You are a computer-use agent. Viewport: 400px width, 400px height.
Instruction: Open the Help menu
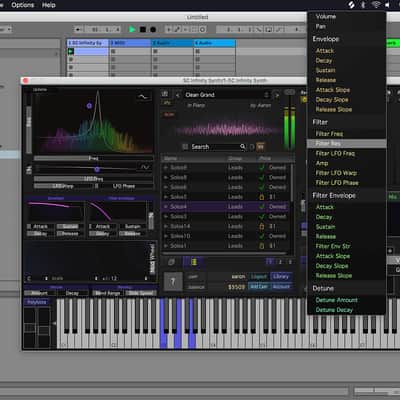point(49,5)
